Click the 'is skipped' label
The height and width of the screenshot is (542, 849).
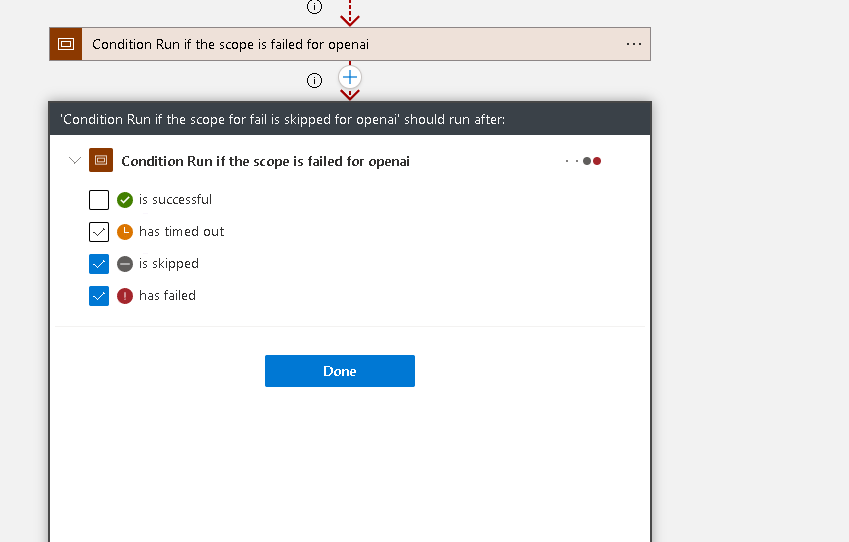[169, 264]
